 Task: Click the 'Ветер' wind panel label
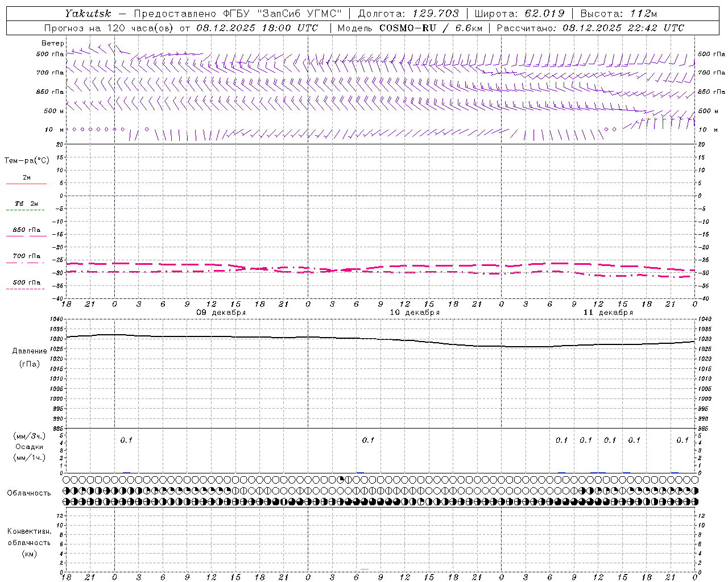pyautogui.click(x=53, y=43)
